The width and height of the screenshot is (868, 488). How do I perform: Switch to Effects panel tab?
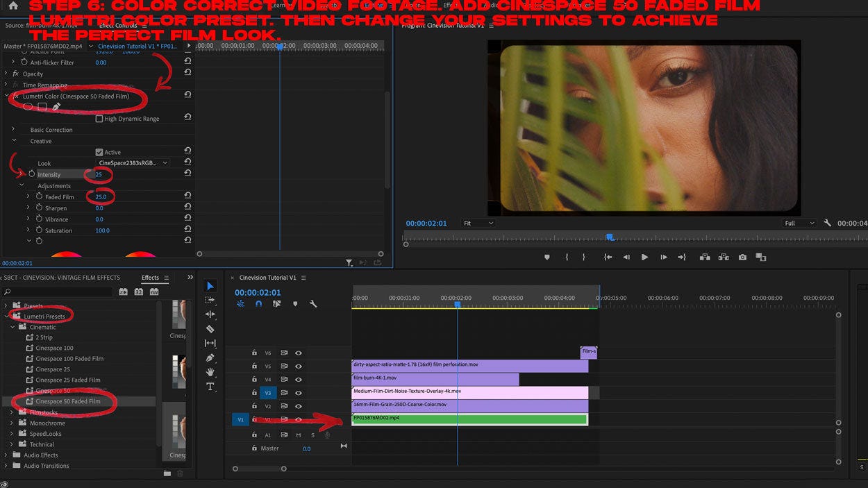click(150, 278)
